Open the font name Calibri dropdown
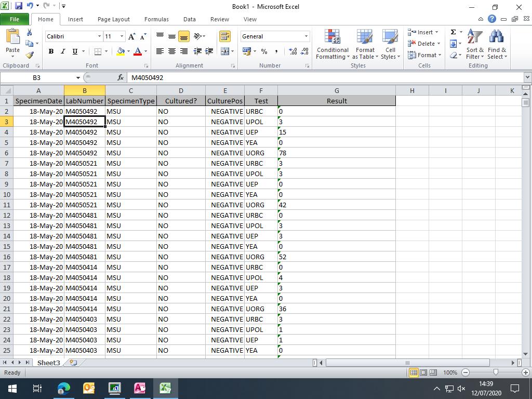The image size is (532, 399). point(99,36)
